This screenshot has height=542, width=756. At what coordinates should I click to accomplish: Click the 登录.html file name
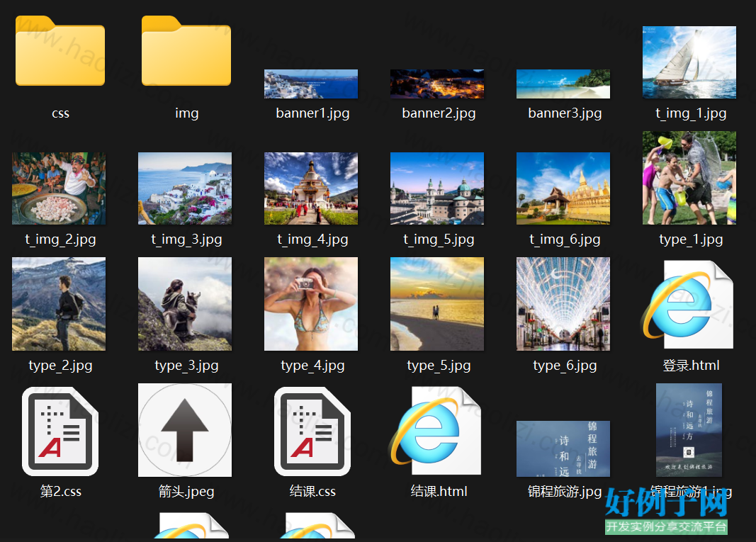[x=691, y=366]
